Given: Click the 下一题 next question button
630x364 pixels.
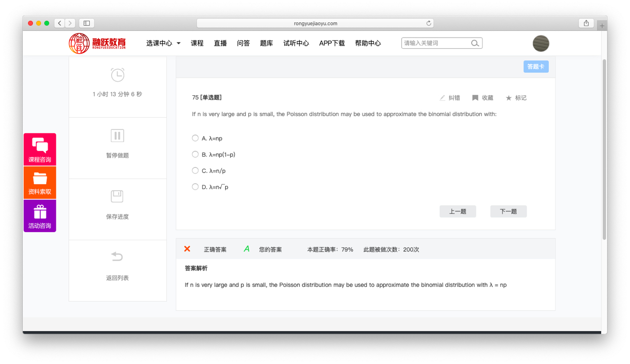Looking at the screenshot, I should click(508, 211).
